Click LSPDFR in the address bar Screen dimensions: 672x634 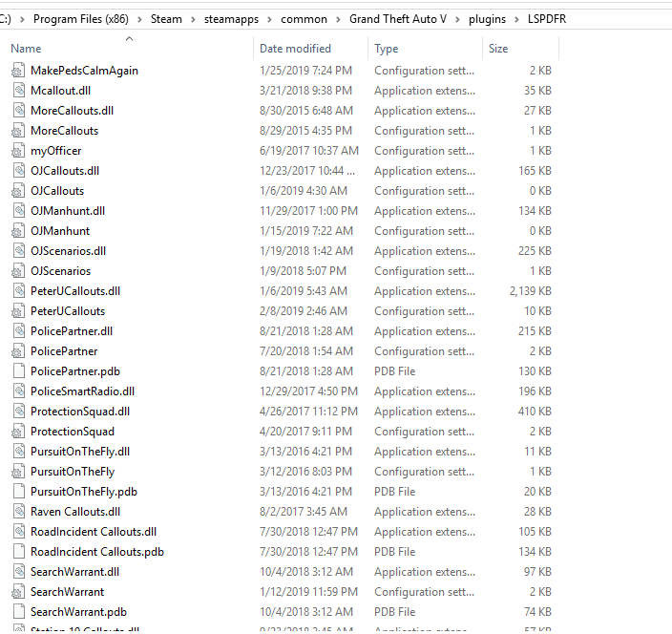tap(547, 19)
